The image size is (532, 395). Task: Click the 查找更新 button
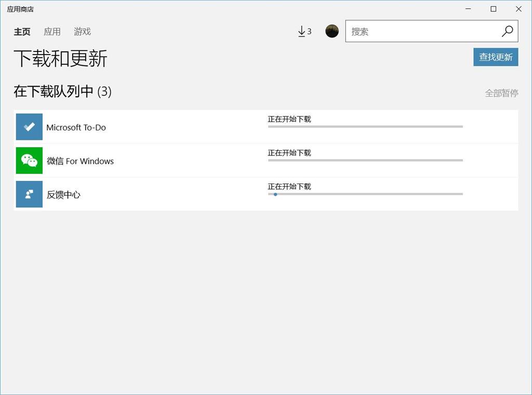tap(496, 57)
